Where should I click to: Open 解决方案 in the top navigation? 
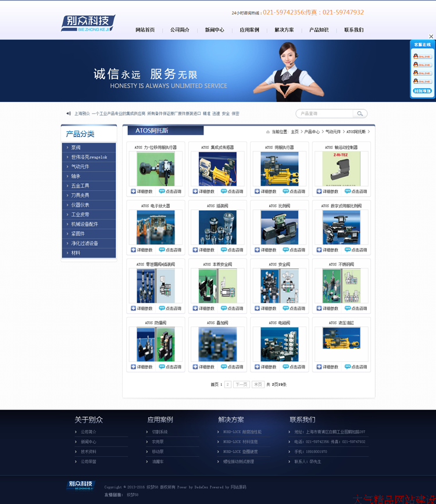tap(284, 30)
